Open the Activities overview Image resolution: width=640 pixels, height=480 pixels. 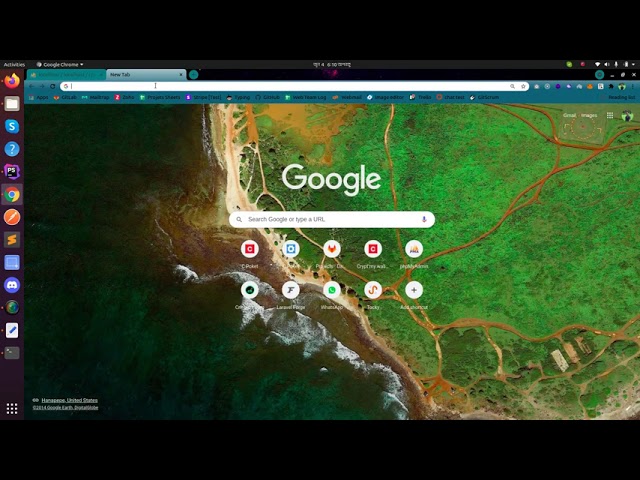tap(14, 64)
